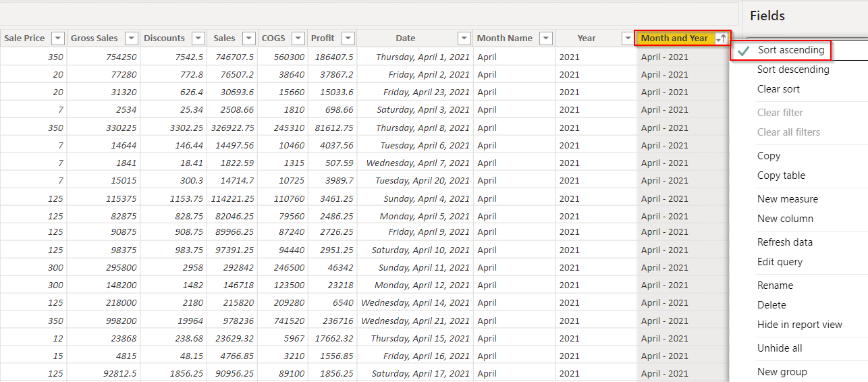Viewport: 868px width, 382px height.
Task: Select New column menu option
Action: click(x=785, y=219)
